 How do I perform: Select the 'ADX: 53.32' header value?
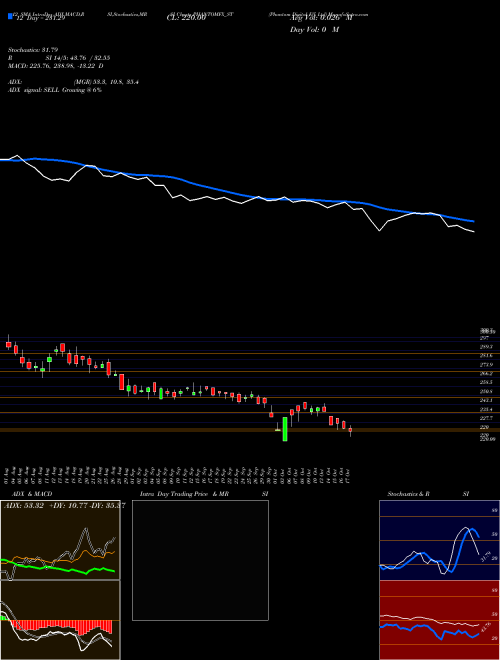[x=24, y=506]
